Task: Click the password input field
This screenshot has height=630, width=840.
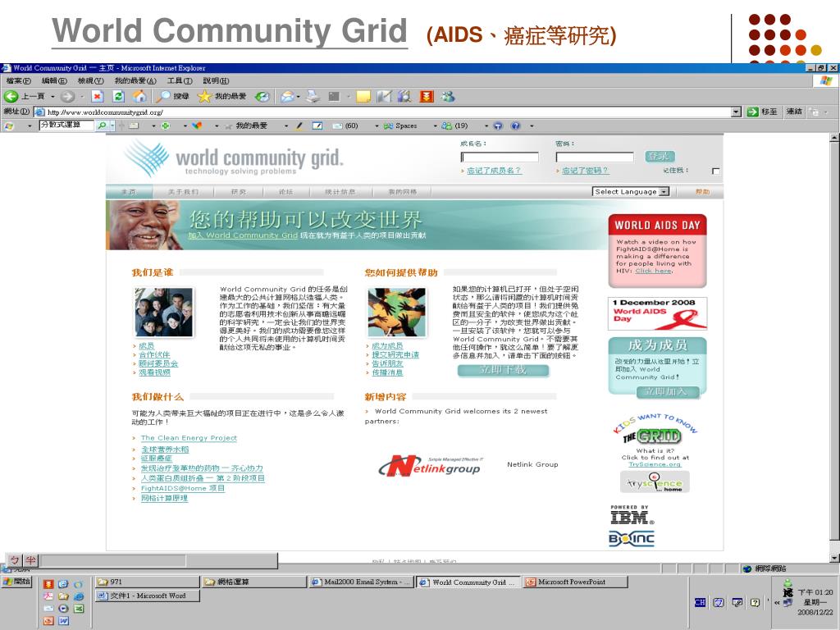Action: pyautogui.click(x=595, y=157)
